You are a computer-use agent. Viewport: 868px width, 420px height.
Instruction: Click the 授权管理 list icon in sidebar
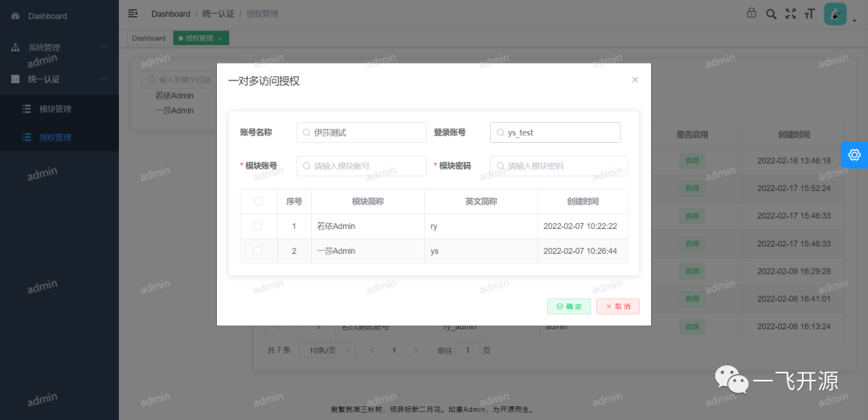[26, 137]
